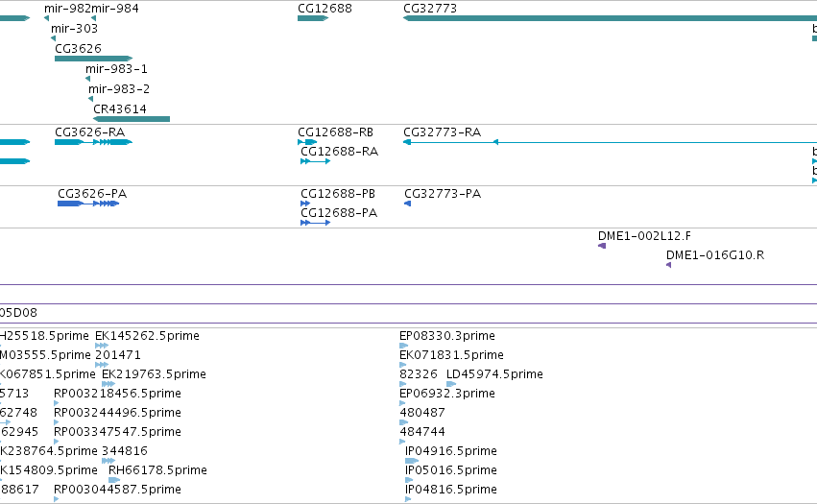Select the mir-984 gene arrow marker
Viewport: 817px width, 504px height.
coord(93,18)
